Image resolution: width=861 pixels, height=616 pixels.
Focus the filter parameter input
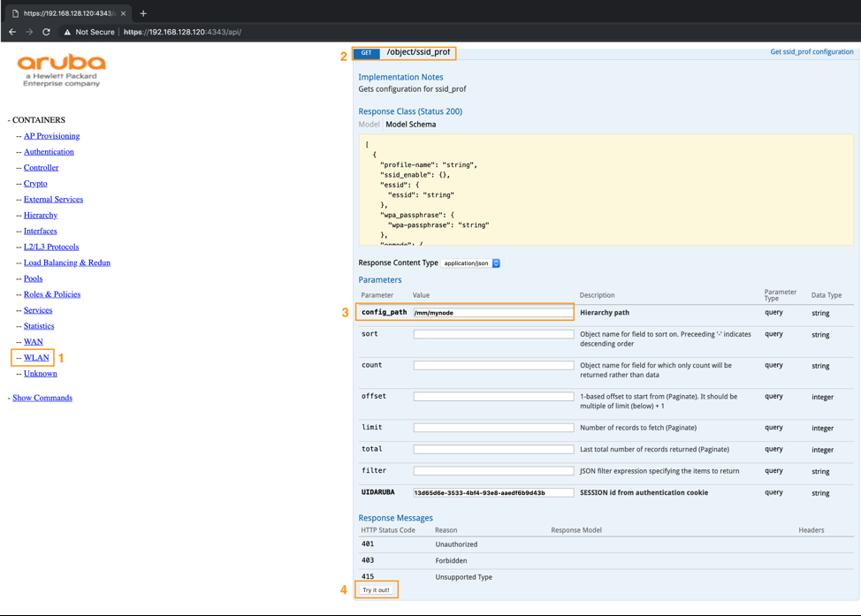tap(493, 471)
